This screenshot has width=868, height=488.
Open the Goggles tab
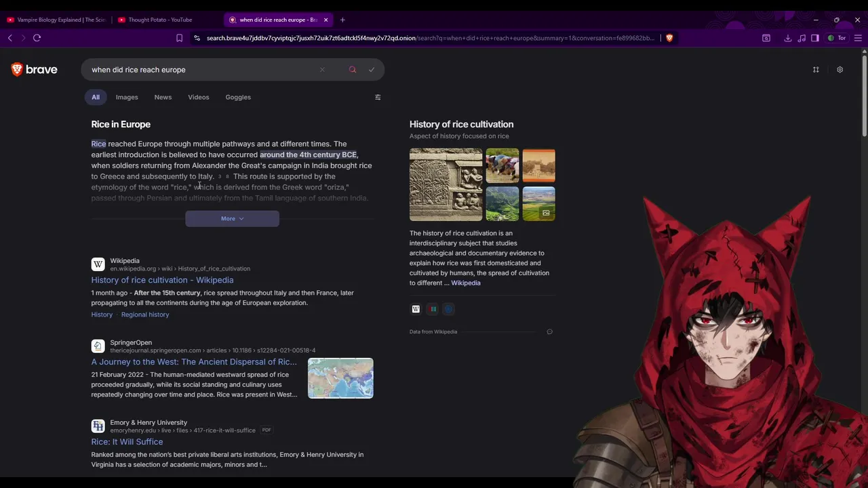click(x=238, y=97)
